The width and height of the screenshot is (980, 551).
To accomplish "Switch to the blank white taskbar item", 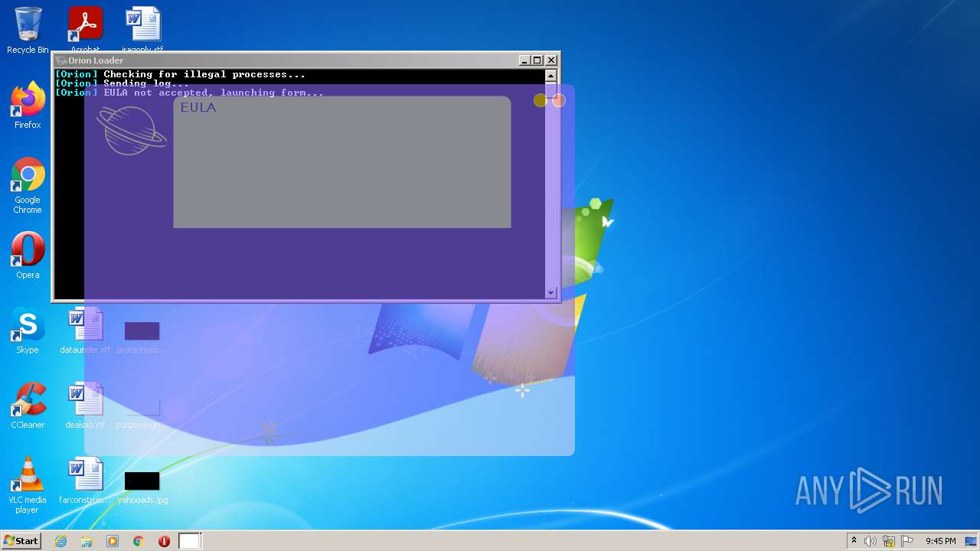I will [190, 541].
